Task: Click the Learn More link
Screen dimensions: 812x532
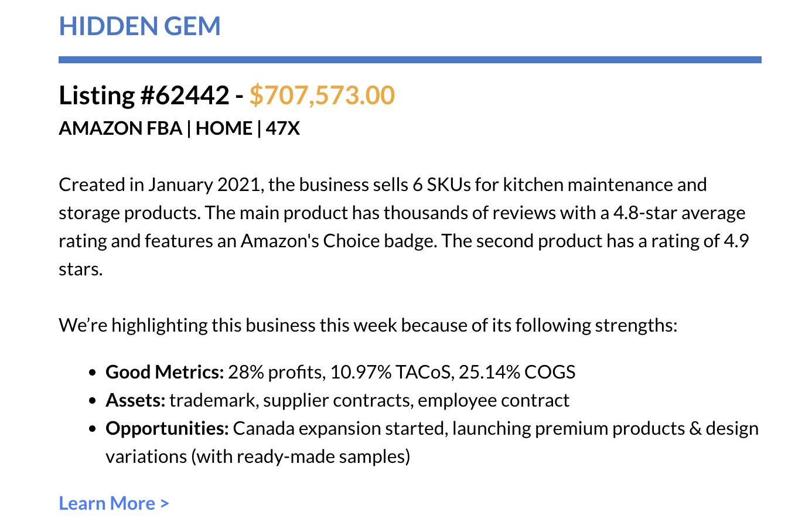Action: (107, 503)
